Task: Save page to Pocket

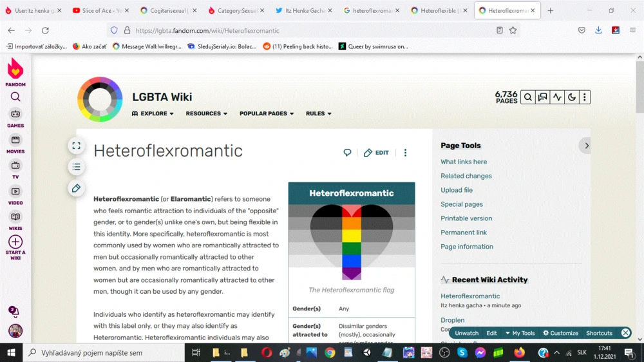Action: (x=582, y=30)
